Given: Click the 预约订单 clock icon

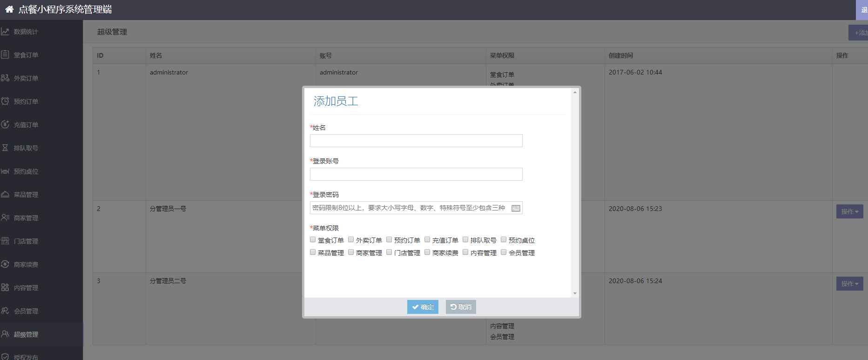Looking at the screenshot, I should tap(5, 101).
